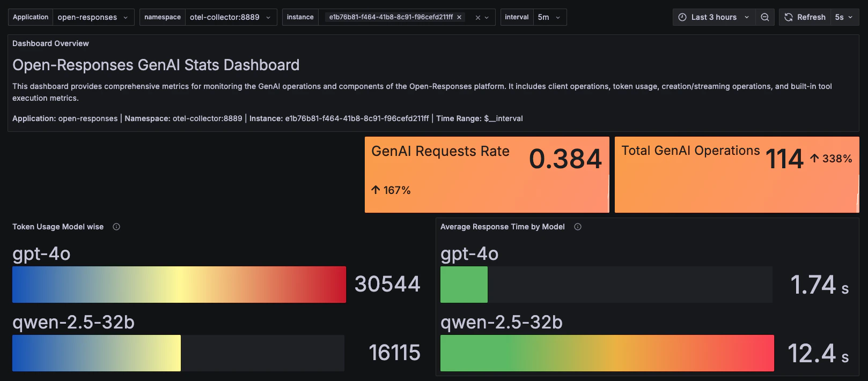The image size is (868, 381).
Task: Show info for Token Usage Model wise
Action: 116,227
